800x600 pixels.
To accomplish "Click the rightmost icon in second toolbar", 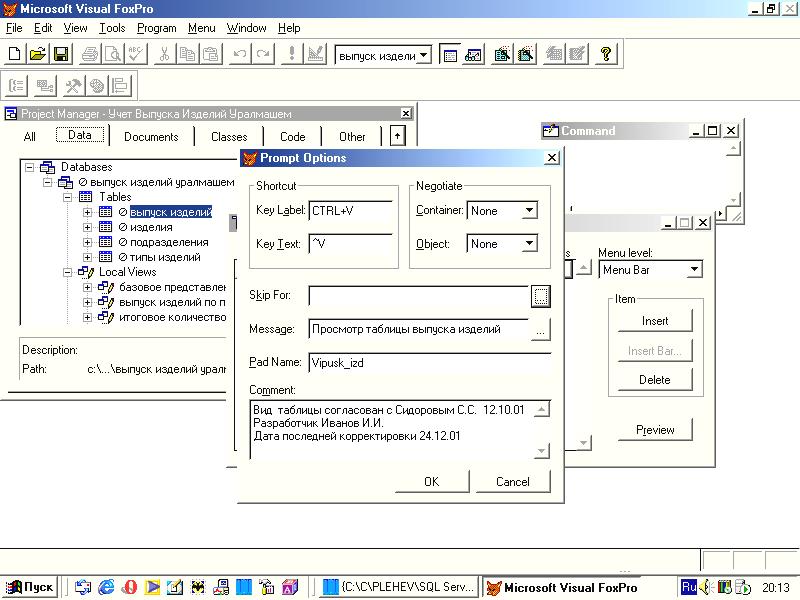I will tap(120, 86).
